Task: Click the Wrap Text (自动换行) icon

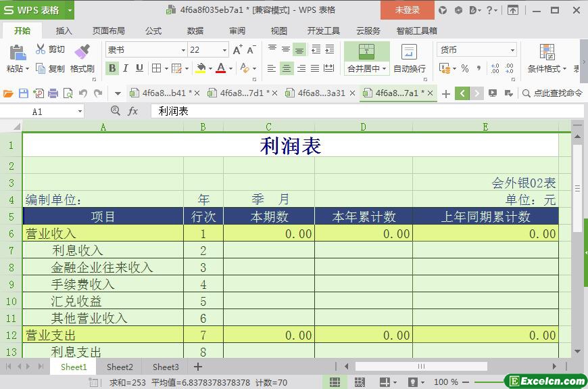Action: [x=409, y=52]
